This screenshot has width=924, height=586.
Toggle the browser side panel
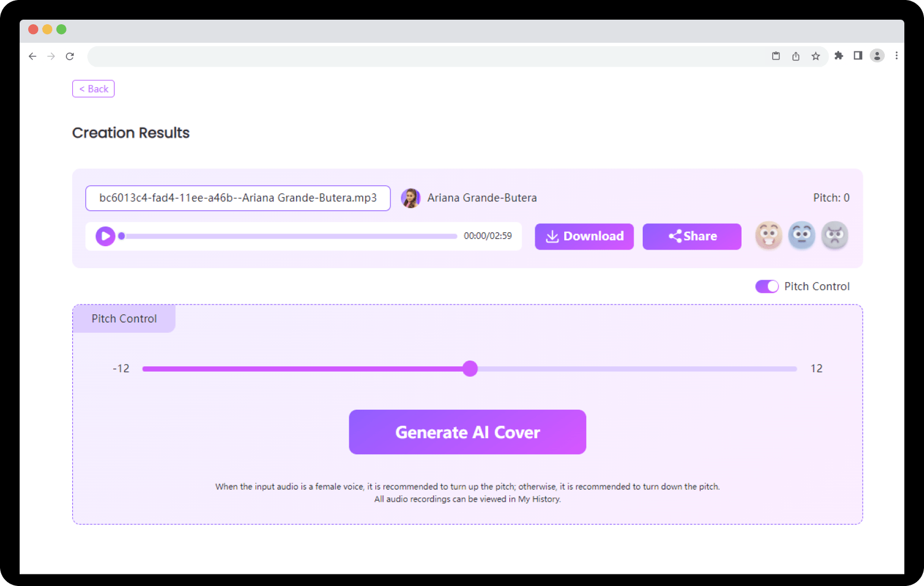[x=858, y=55]
